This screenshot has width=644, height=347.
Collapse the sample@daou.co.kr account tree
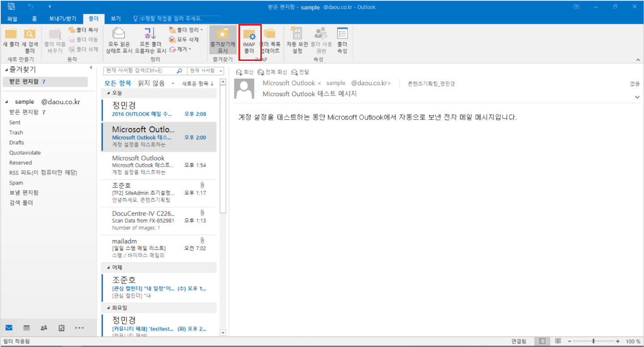pos(6,102)
